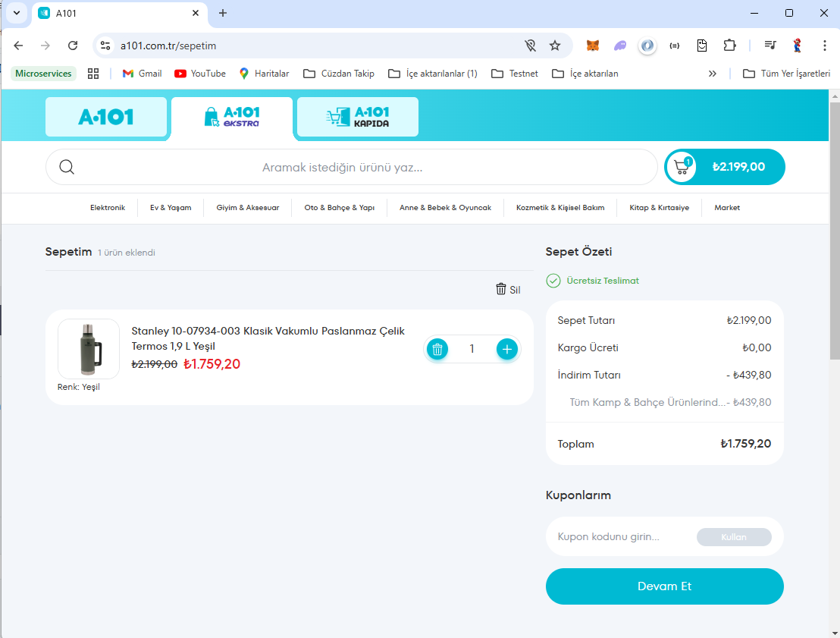Image resolution: width=840 pixels, height=638 pixels.
Task: Open the Haritalar bookmark
Action: [x=264, y=74]
